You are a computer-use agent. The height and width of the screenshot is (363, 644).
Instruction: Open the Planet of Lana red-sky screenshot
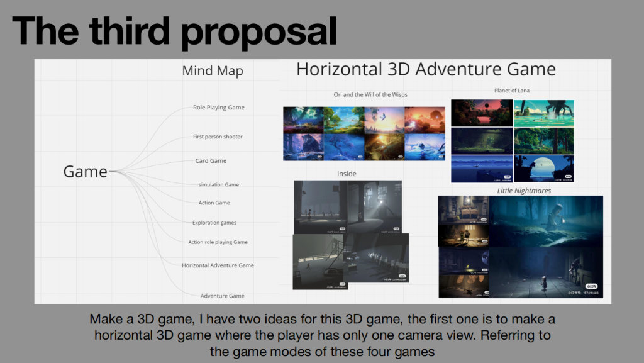(x=482, y=113)
